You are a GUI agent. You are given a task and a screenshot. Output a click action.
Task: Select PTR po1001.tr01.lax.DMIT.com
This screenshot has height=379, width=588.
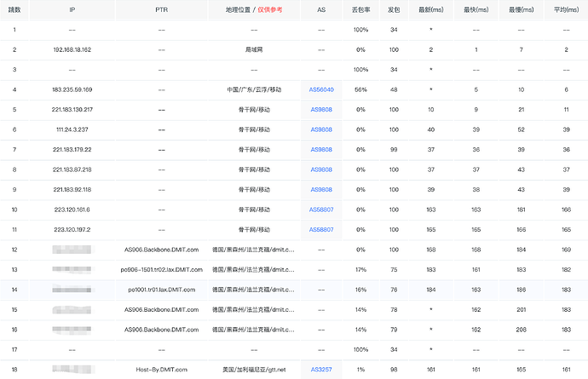point(162,290)
